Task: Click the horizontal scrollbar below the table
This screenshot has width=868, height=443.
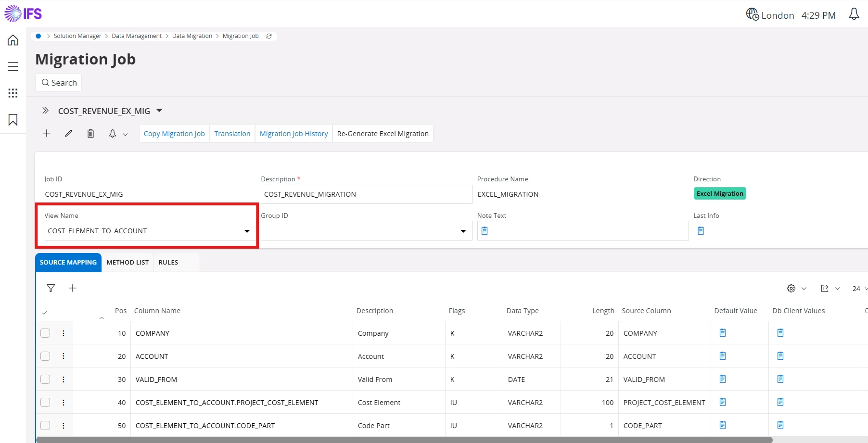Action: (x=404, y=440)
